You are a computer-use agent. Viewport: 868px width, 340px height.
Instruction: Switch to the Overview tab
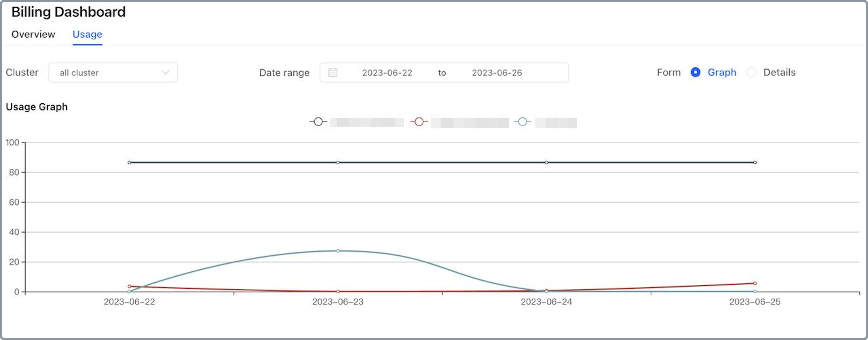point(33,34)
